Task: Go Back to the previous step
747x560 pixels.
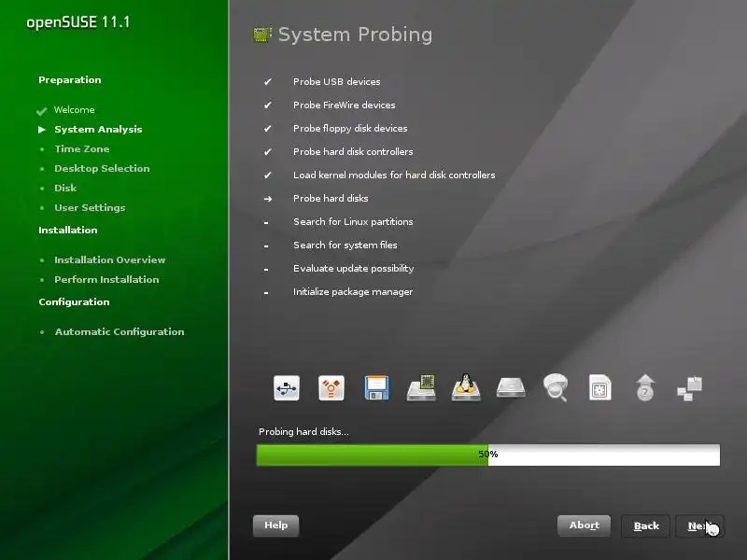Action: click(646, 525)
